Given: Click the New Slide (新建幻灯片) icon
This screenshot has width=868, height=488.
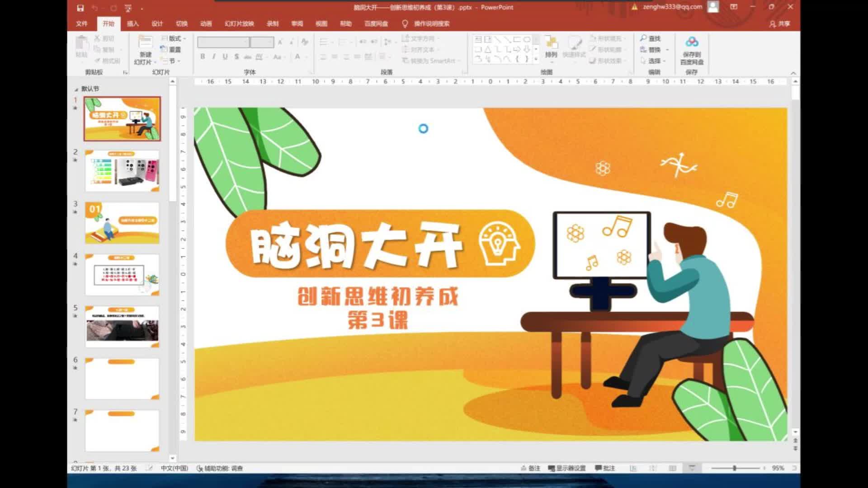Looking at the screenshot, I should (145, 42).
